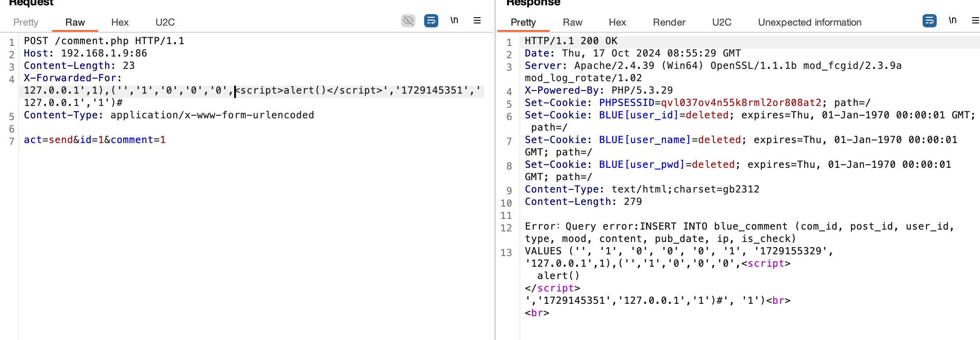Open the Request U2C tab
The image size is (980, 340).
click(165, 22)
